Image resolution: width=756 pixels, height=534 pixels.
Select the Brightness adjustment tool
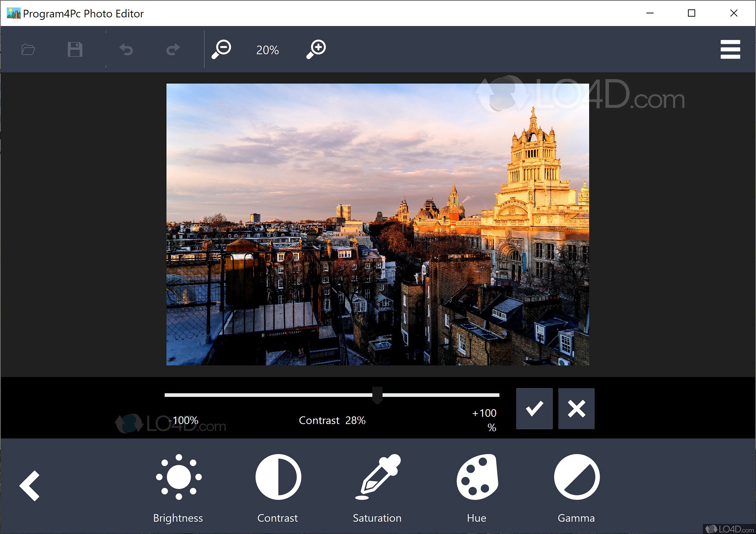[178, 485]
